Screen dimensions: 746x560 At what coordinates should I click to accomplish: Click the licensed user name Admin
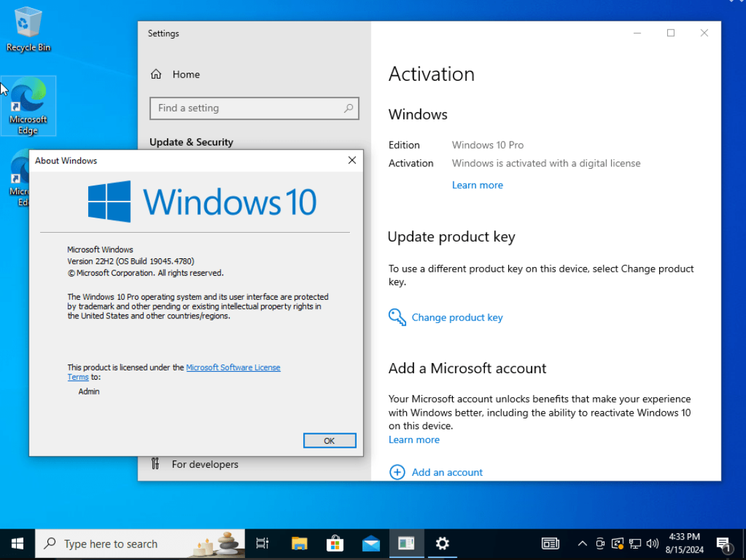click(x=89, y=392)
